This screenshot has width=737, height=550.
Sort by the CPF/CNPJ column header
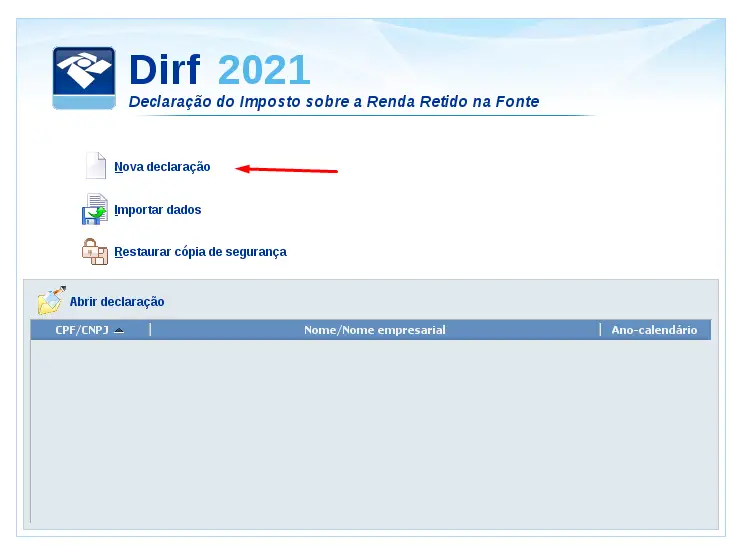tap(90, 330)
